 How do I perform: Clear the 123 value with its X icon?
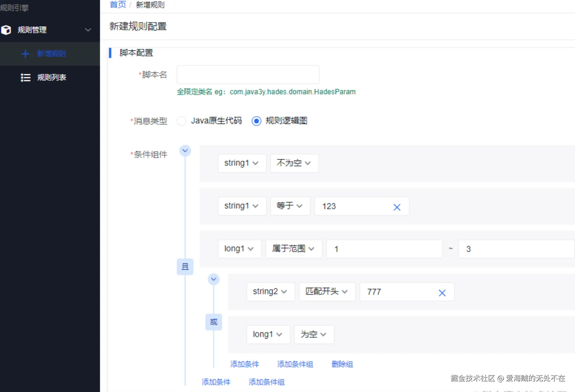[x=397, y=207]
